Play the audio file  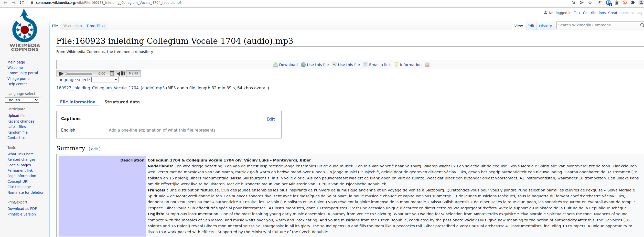click(x=61, y=74)
